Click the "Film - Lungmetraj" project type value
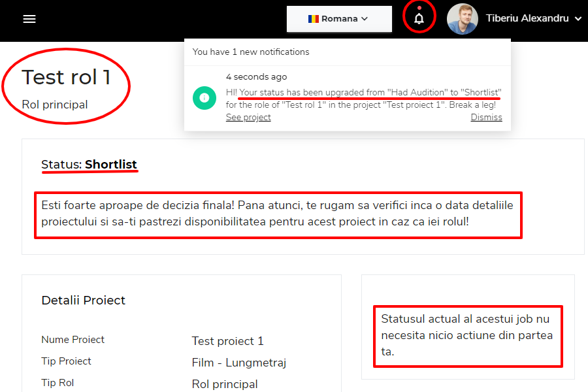Image resolution: width=588 pixels, height=392 pixels. pos(238,363)
